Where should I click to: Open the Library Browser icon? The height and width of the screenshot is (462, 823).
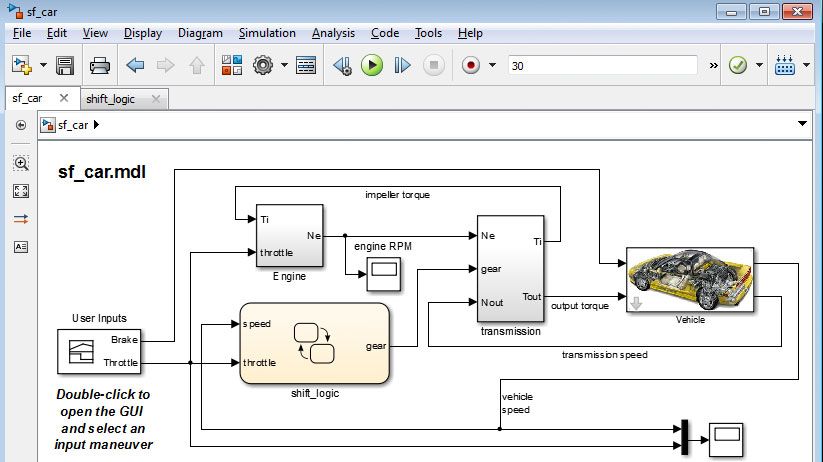point(232,66)
